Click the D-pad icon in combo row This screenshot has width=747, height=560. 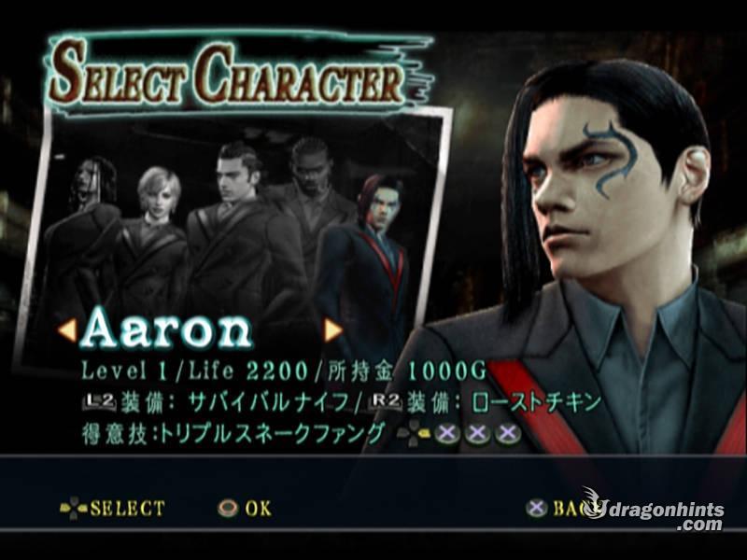tap(414, 434)
